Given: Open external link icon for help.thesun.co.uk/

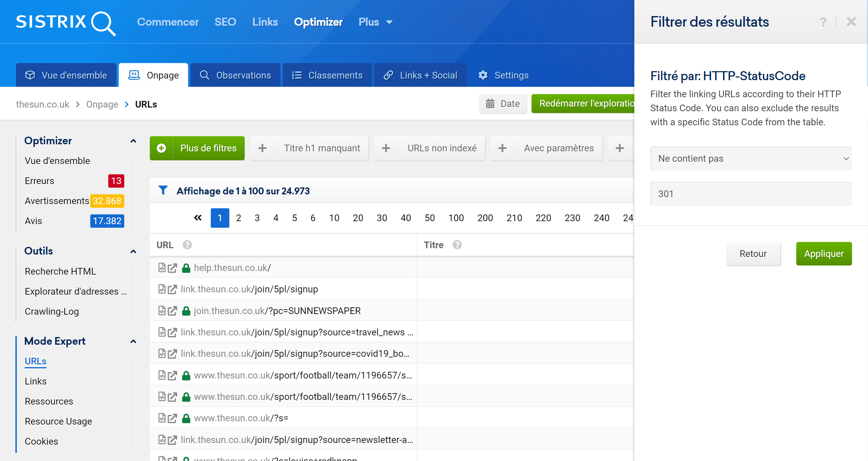Looking at the screenshot, I should [x=172, y=268].
